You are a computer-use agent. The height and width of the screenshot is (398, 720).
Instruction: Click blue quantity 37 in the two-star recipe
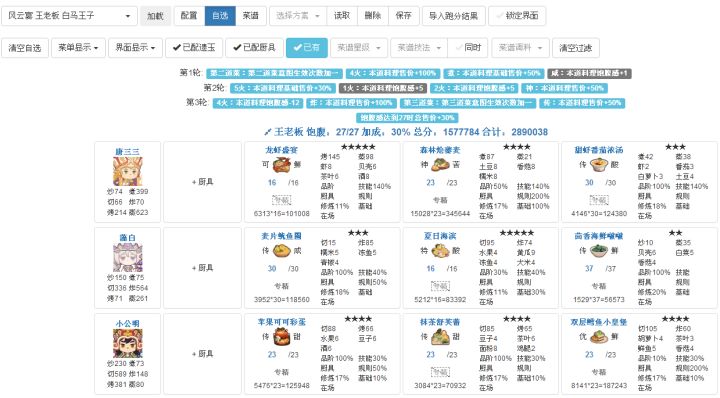(x=589, y=269)
